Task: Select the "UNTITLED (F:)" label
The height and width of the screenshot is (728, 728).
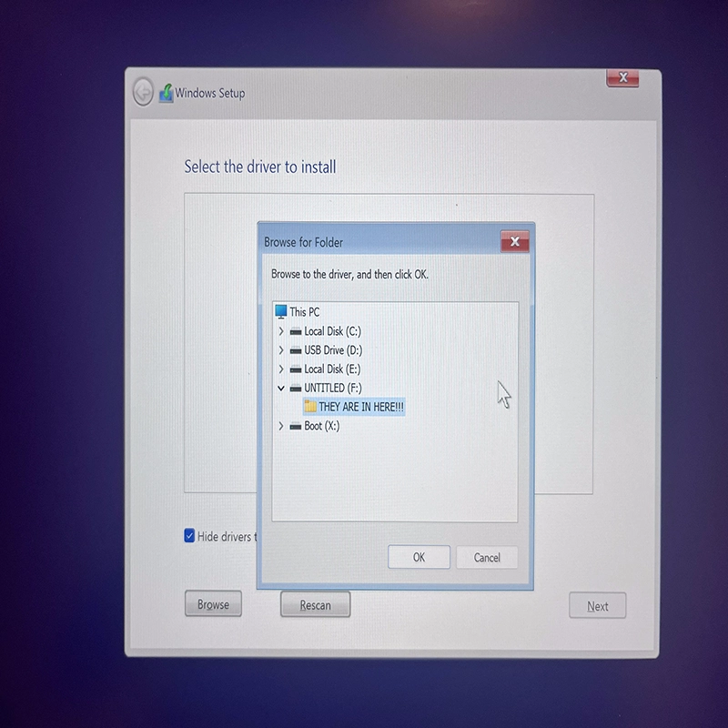Action: (333, 389)
